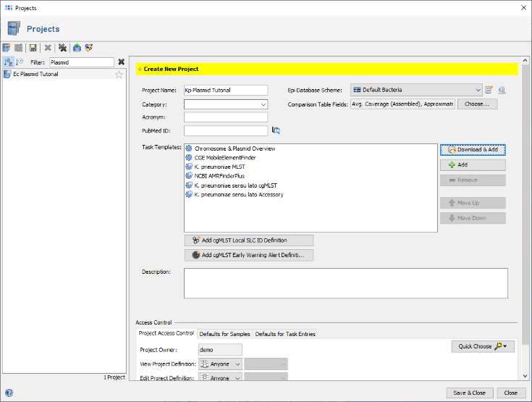The width and height of the screenshot is (532, 402).
Task: Click the Add task template button
Action: pyautogui.click(x=473, y=165)
